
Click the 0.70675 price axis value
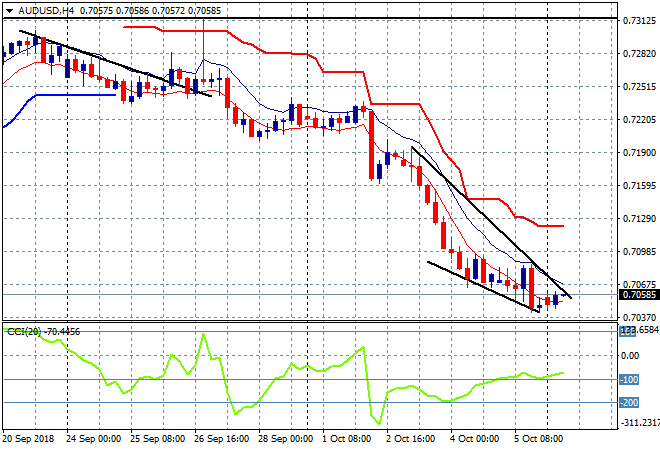pyautogui.click(x=639, y=285)
